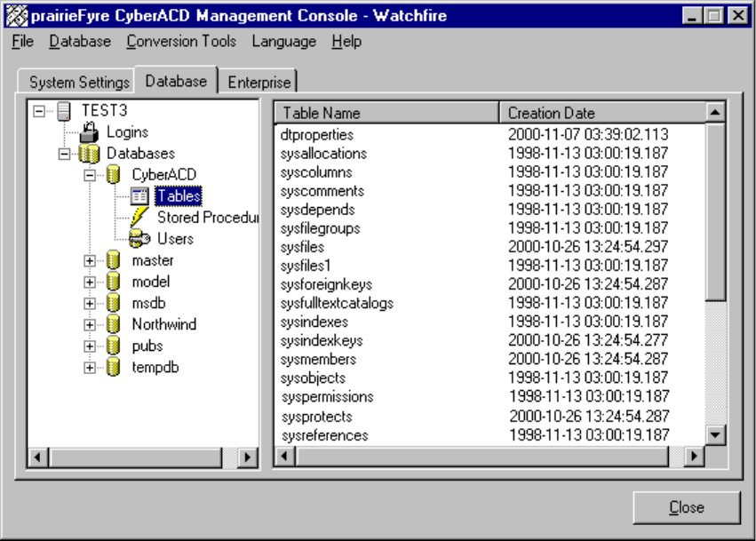Expand the msdb database node
The width and height of the screenshot is (756, 541).
89,304
